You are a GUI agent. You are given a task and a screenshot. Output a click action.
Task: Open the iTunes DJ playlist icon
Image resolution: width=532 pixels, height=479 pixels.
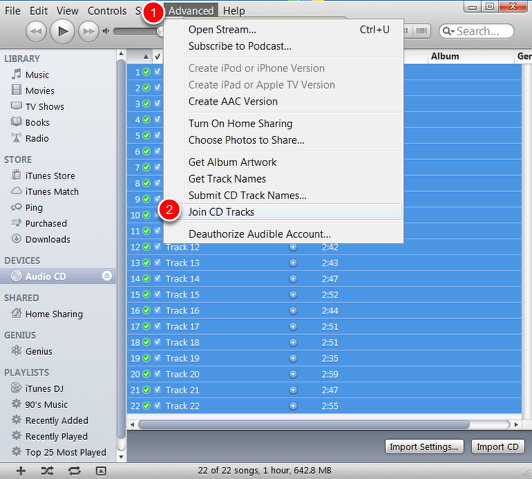[x=16, y=387]
